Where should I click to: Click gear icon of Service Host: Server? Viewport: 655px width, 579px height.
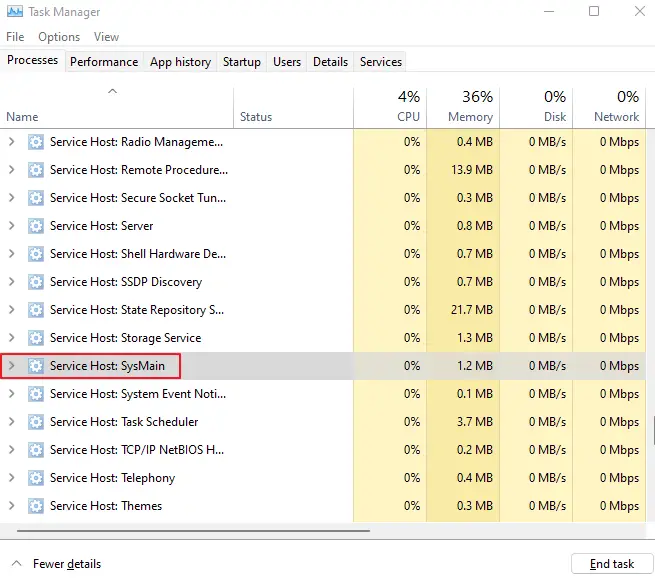click(36, 226)
